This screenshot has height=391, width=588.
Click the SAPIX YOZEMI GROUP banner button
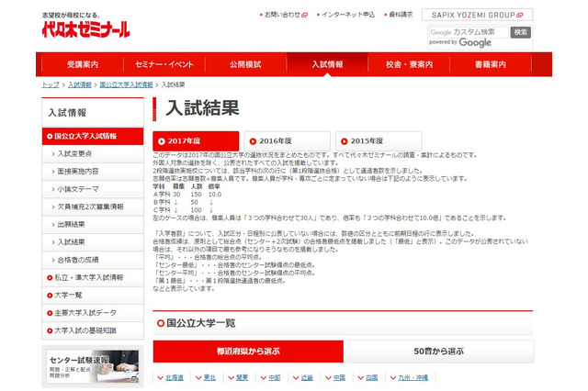477,15
